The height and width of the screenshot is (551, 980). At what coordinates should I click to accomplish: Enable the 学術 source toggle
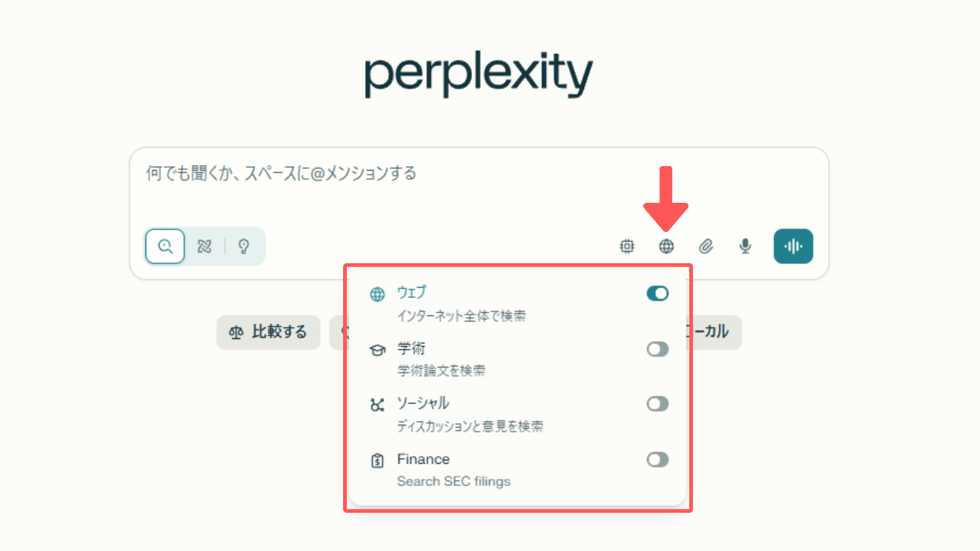point(658,349)
